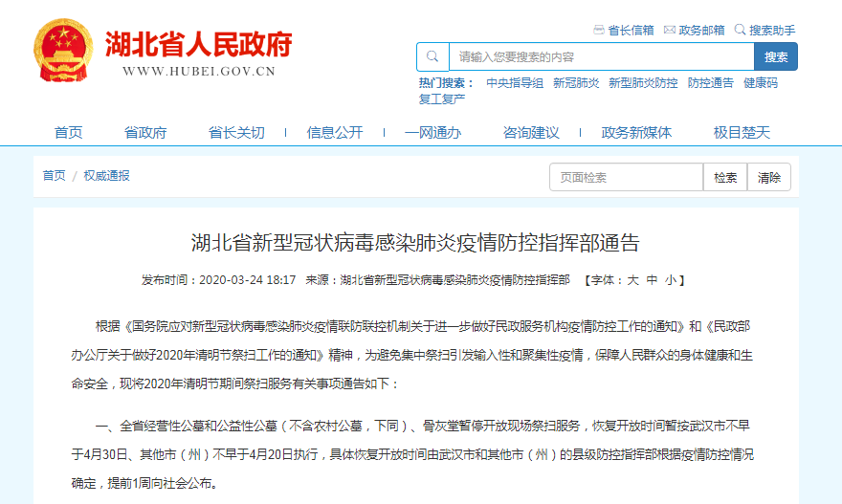The height and width of the screenshot is (504, 842).
Task: Click into the 页面检索 text field
Action: coord(625,178)
